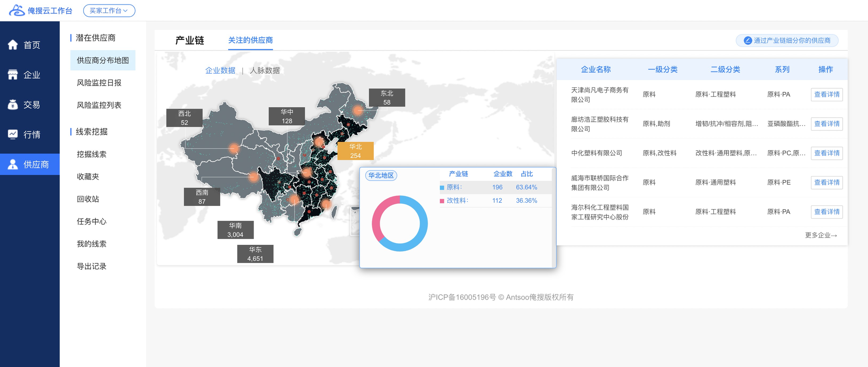
Task: Click the blue 原料 legend square
Action: (x=442, y=188)
